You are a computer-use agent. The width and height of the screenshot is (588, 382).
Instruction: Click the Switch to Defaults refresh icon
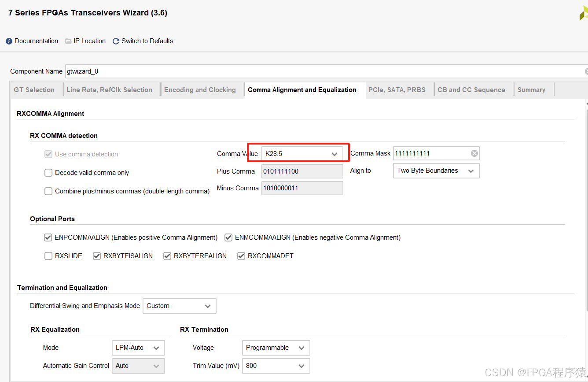coord(116,41)
